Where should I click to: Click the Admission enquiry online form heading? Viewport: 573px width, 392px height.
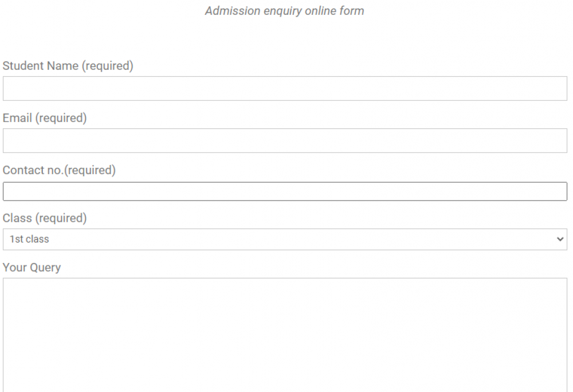(285, 10)
